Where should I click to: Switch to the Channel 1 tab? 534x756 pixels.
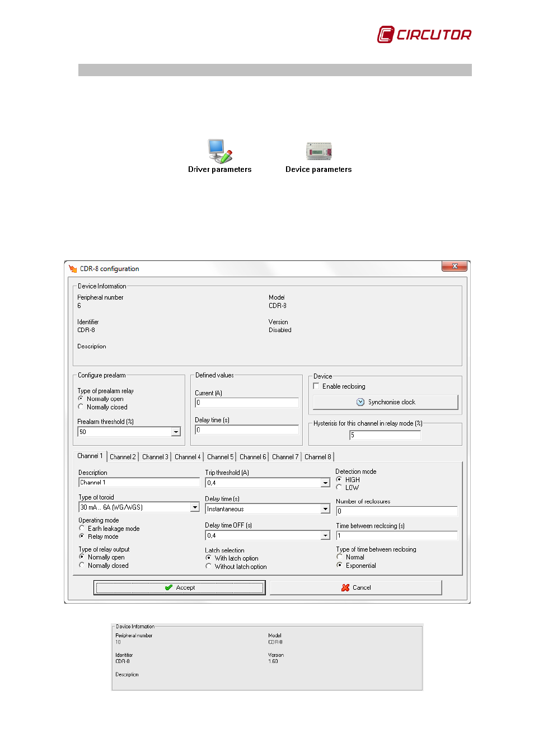pyautogui.click(x=90, y=456)
